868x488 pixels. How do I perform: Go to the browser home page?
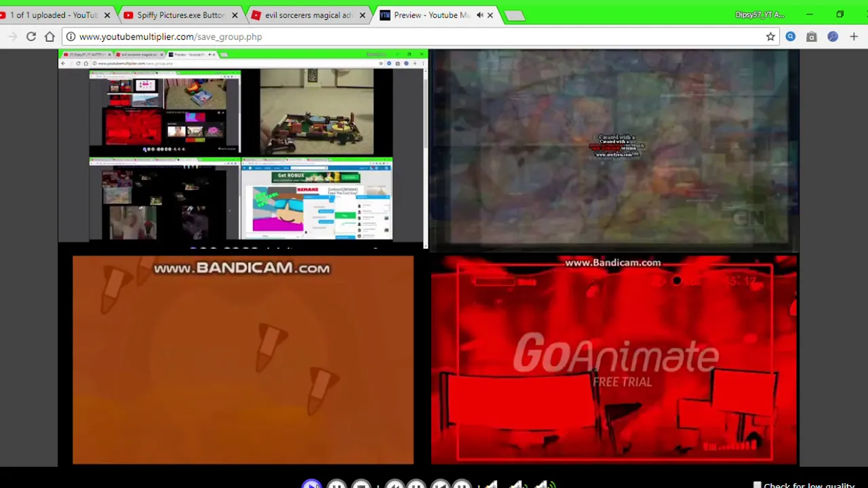[x=50, y=37]
